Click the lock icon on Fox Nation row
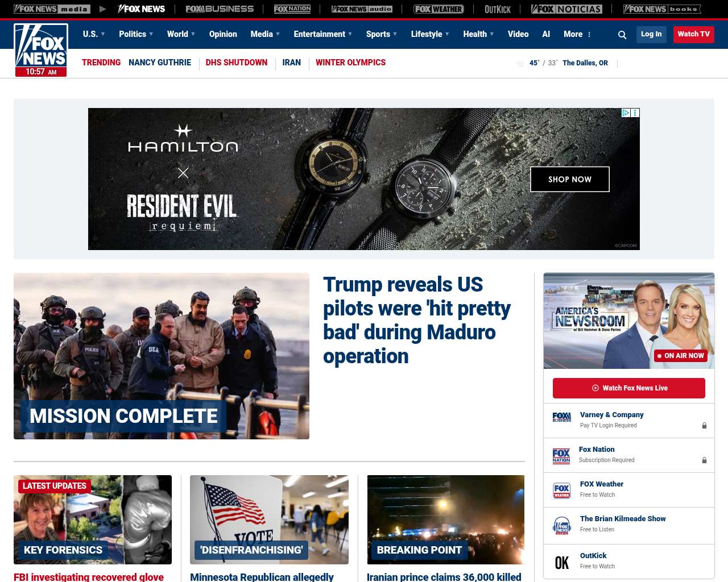This screenshot has height=582, width=728. [704, 460]
